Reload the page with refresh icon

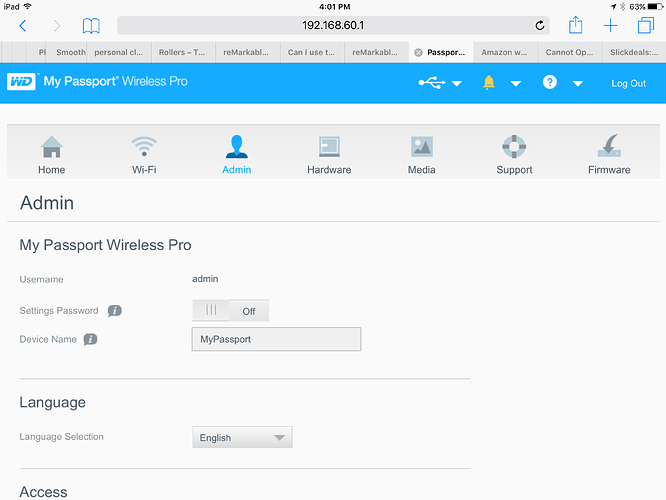coord(539,25)
